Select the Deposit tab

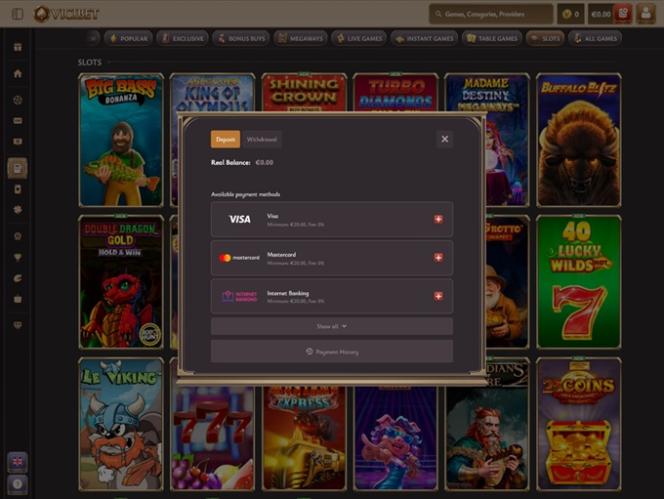(x=226, y=140)
